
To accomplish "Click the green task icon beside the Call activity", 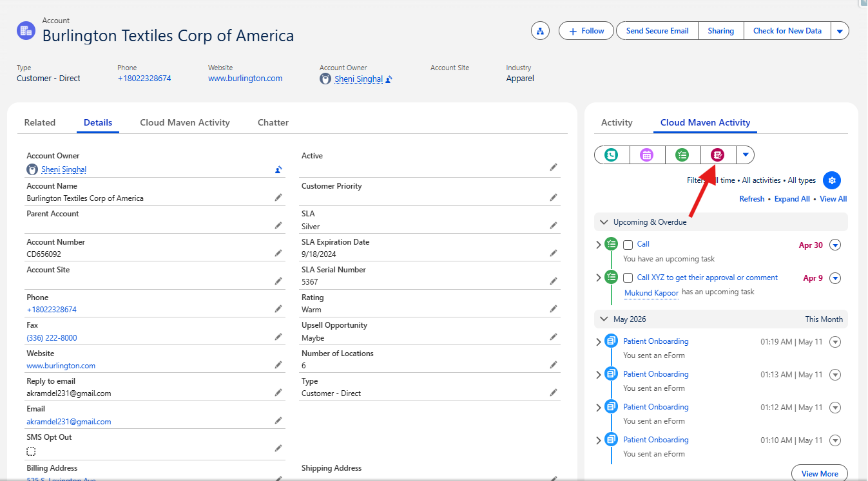I will [612, 244].
